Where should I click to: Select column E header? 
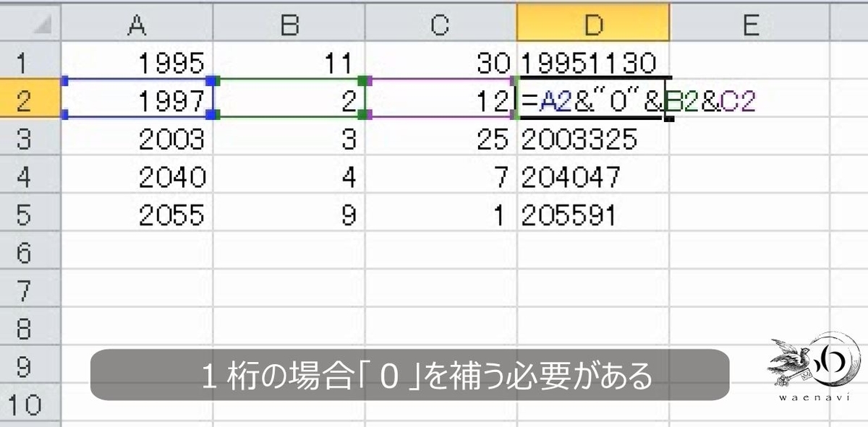749,23
